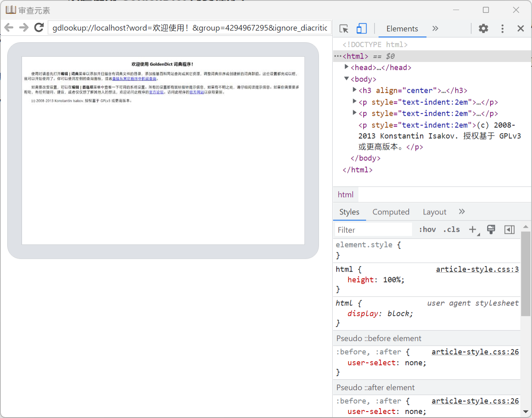Open the Computed tab

pyautogui.click(x=391, y=212)
